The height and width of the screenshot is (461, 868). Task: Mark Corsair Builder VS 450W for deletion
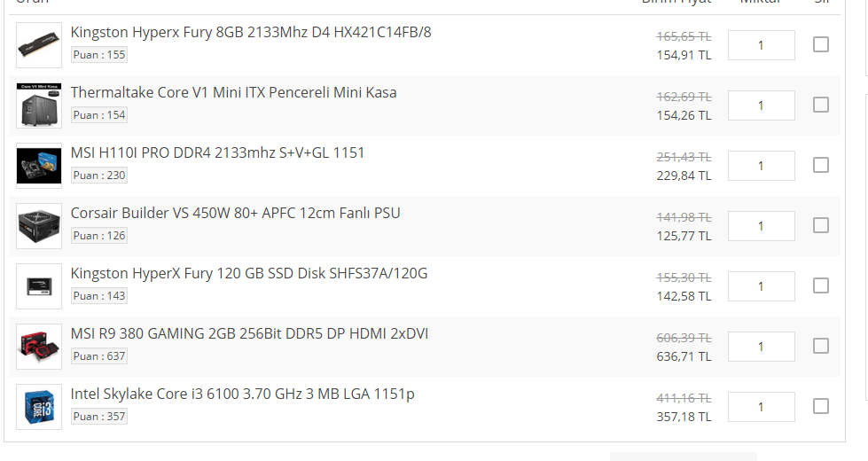(821, 225)
